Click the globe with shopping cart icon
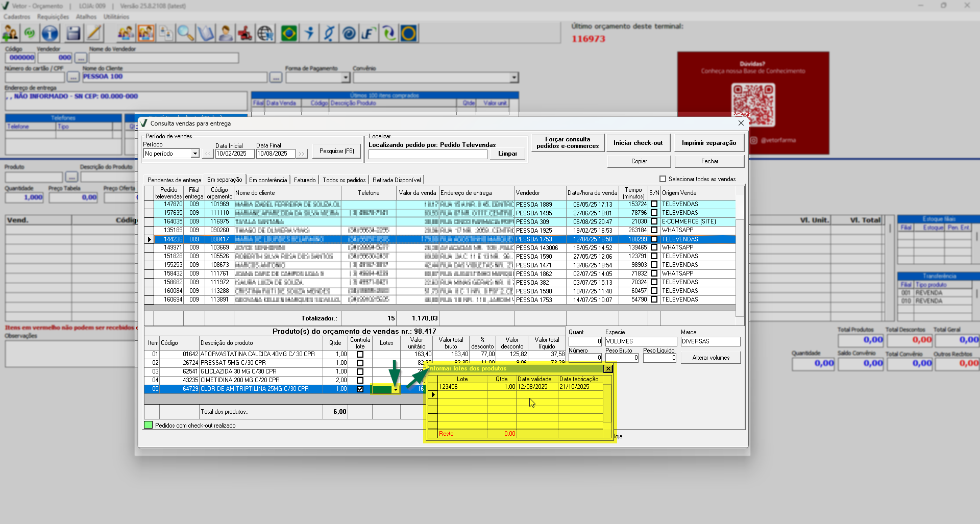The height and width of the screenshot is (524, 980). pos(265,34)
